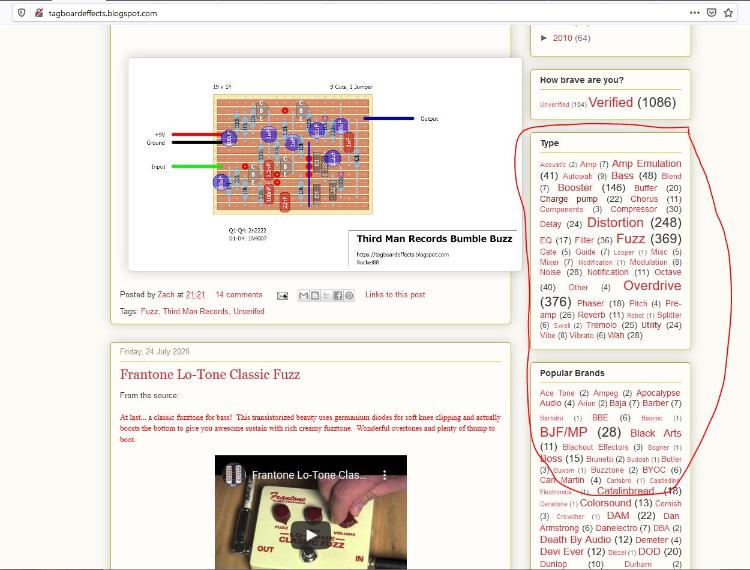Play the Frantone Lo-Tone video

tap(311, 535)
